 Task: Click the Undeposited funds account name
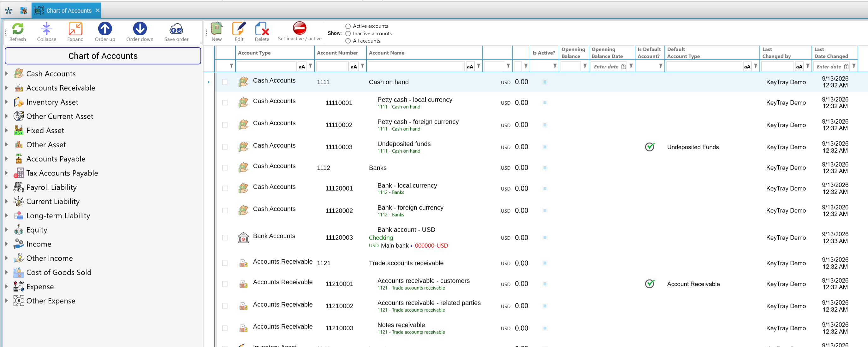coord(404,144)
